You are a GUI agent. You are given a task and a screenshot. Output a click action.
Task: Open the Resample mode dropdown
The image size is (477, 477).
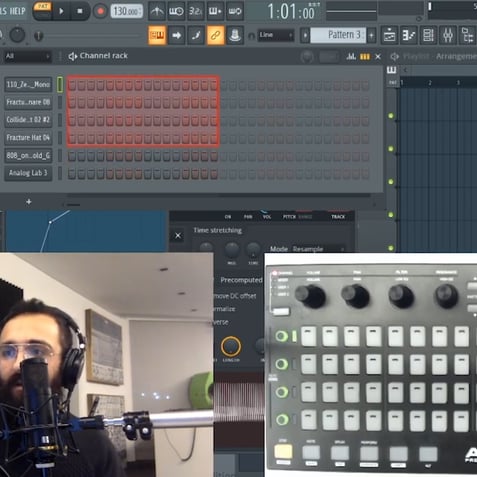tap(318, 249)
